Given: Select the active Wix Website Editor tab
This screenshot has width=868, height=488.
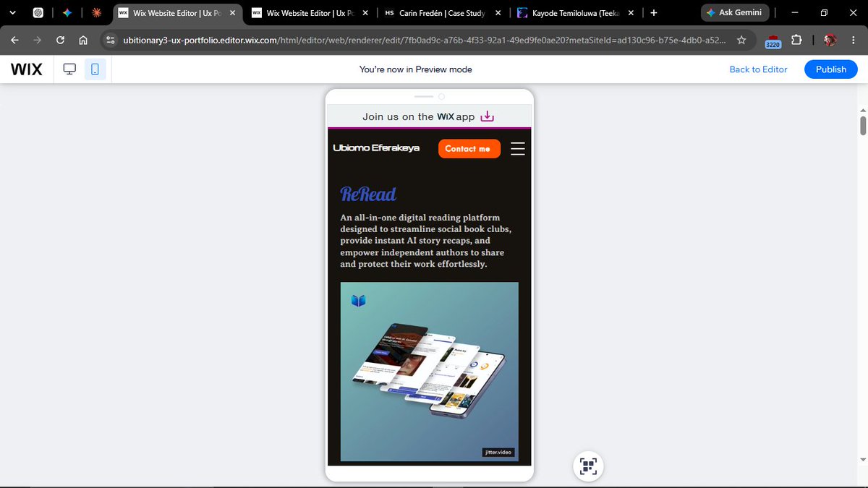Looking at the screenshot, I should [177, 12].
